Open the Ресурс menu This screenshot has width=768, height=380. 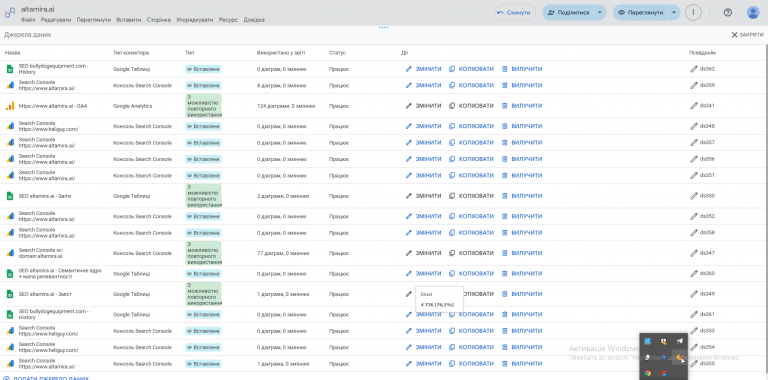click(x=228, y=20)
